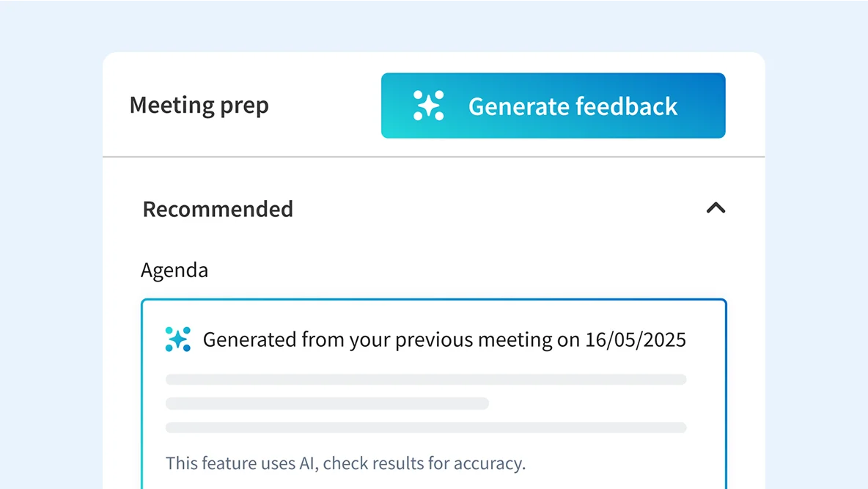Click the light blue background outside the card
Screen dimensions: 868x489
pos(50,249)
